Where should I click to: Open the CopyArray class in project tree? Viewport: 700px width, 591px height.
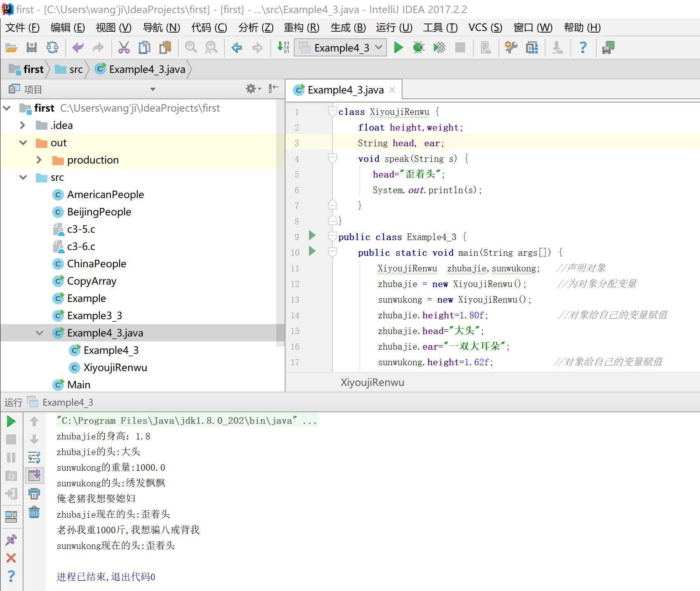pyautogui.click(x=91, y=281)
